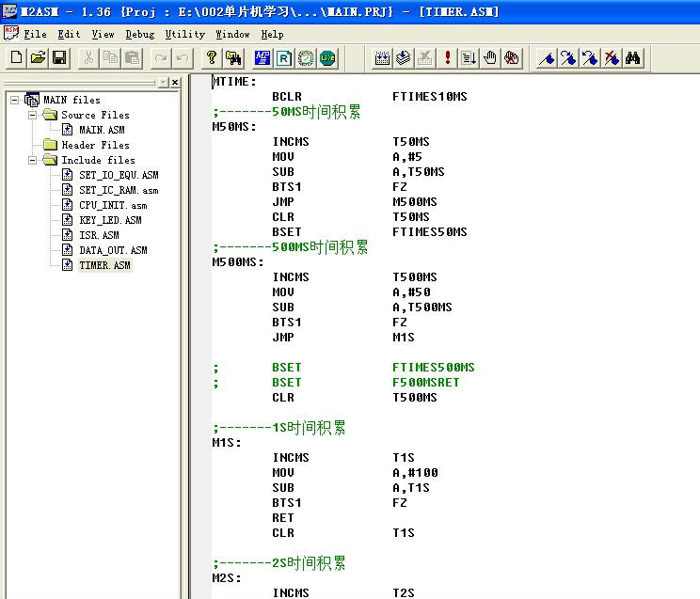Click the yellow question mark Help icon
This screenshot has width=700, height=599.
(x=212, y=58)
